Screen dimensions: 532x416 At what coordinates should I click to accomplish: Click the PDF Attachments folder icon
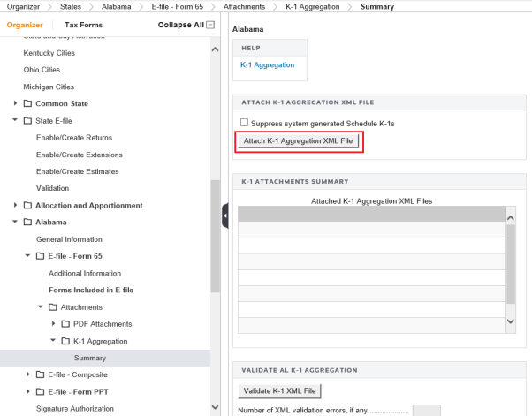tap(65, 324)
